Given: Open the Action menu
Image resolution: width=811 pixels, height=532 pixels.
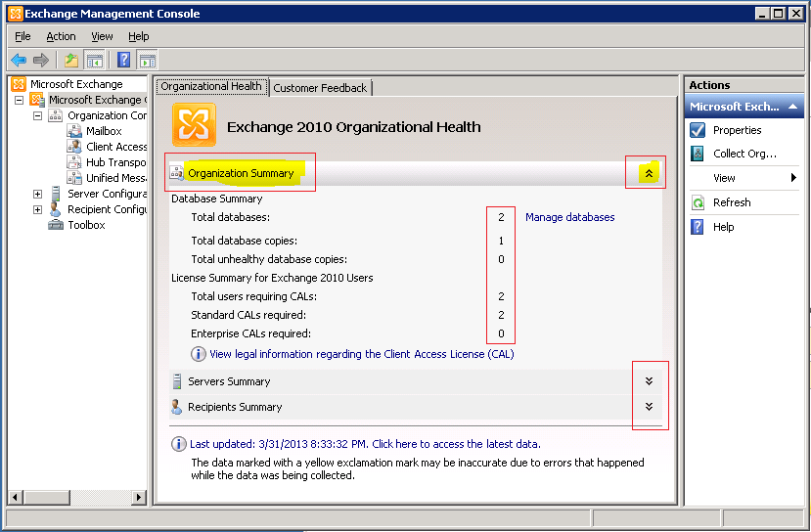Looking at the screenshot, I should pos(61,37).
